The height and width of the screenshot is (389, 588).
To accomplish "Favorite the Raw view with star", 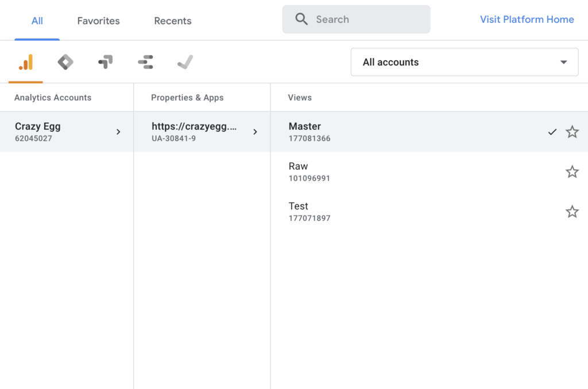I will [572, 172].
